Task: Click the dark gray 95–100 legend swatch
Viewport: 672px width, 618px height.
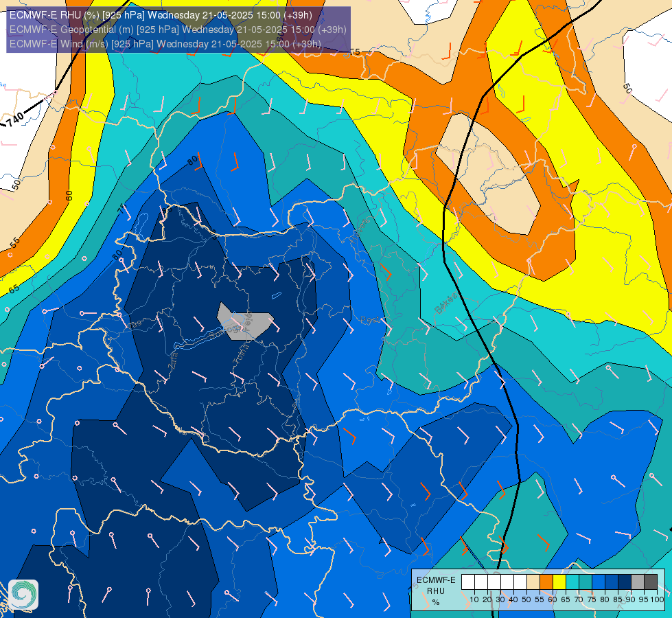Action: [651, 582]
